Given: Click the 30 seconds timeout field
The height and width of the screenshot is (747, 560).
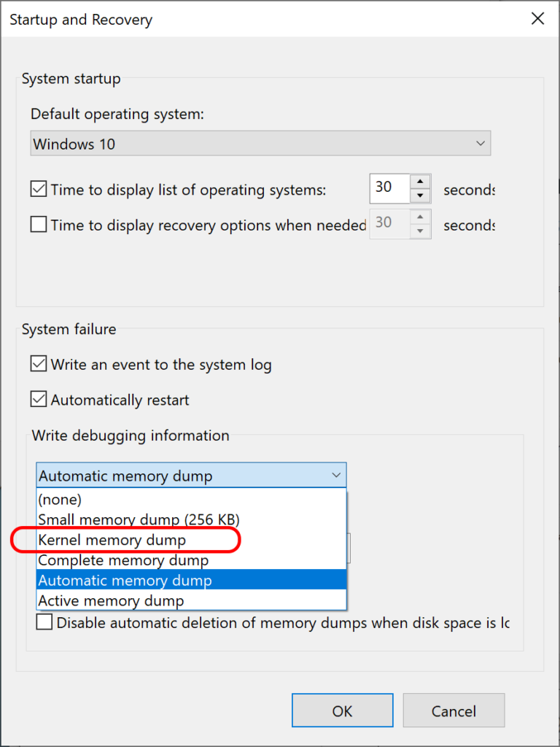Looking at the screenshot, I should coord(388,188).
